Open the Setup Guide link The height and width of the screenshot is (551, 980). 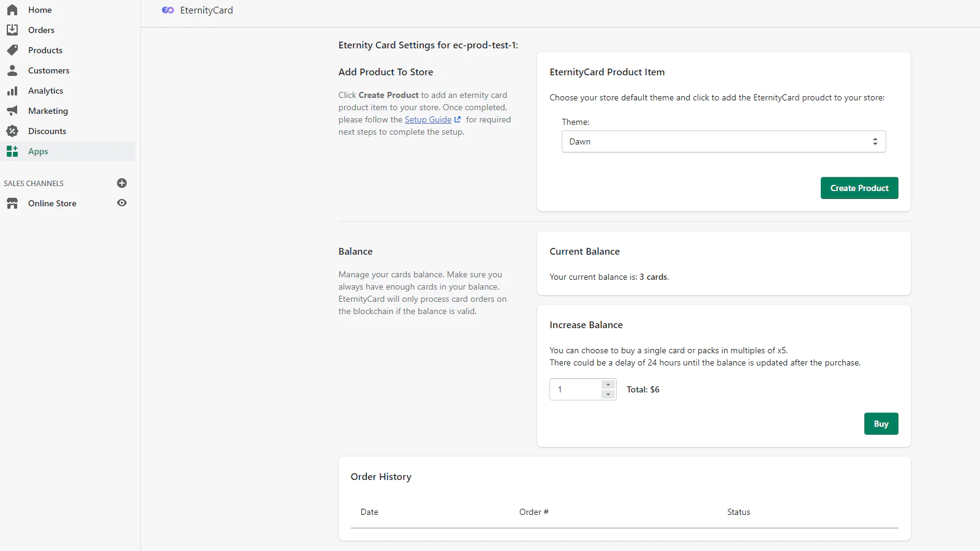[428, 119]
